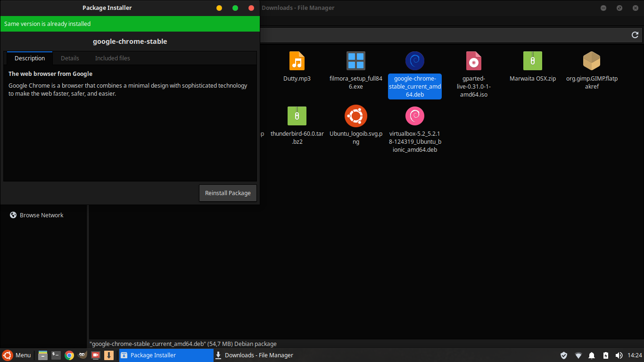Select the Marwaita OSX.zip archive
This screenshot has height=362, width=644.
tap(532, 61)
